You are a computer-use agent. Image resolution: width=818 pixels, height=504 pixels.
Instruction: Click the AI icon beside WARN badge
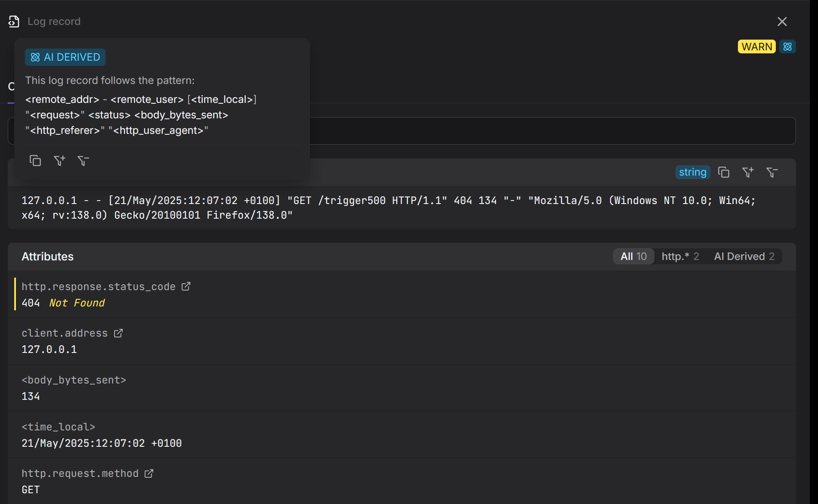(x=787, y=46)
